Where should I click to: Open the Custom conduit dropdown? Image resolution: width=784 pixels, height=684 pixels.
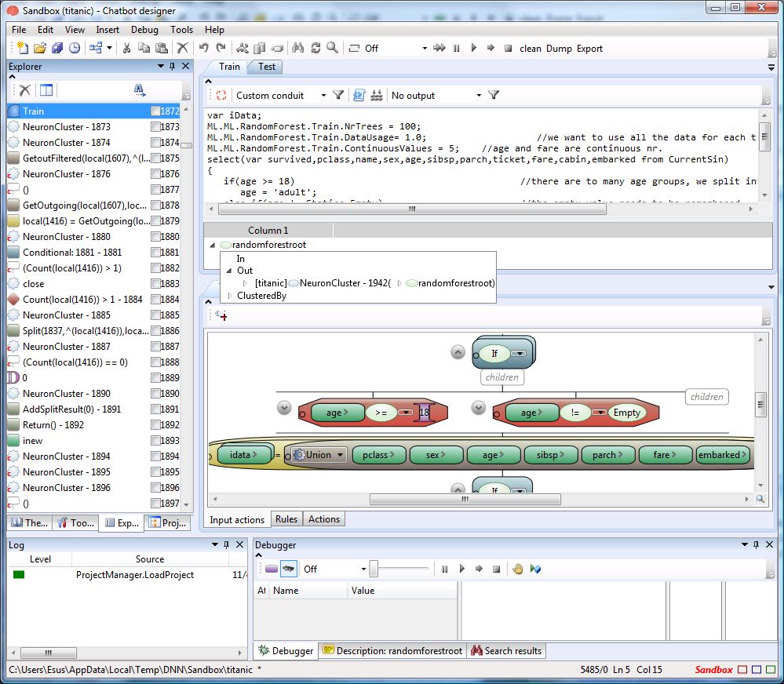323,95
